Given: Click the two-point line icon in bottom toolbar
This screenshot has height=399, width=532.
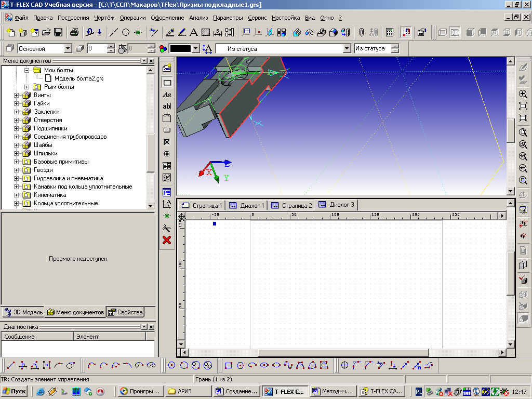Looking at the screenshot, I should (x=10, y=365).
